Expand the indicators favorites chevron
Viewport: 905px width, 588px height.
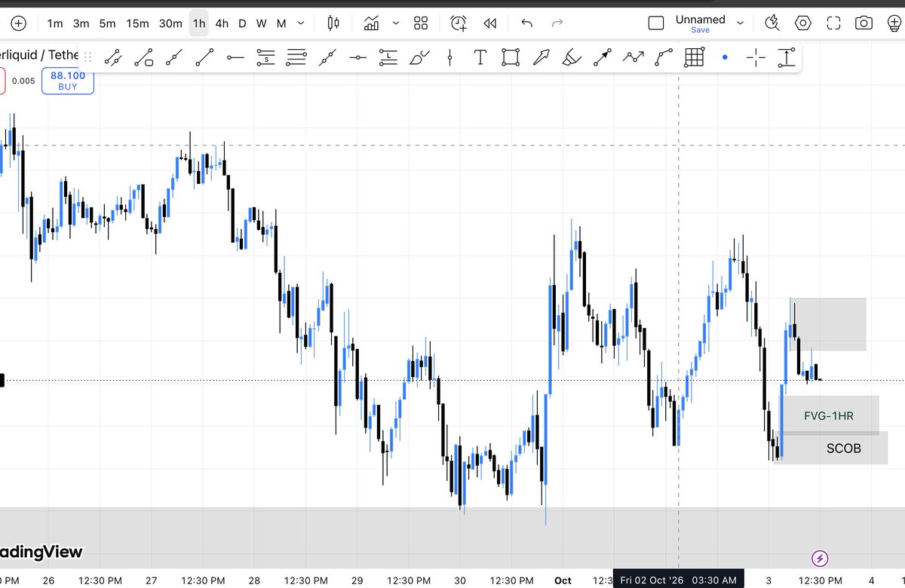[x=395, y=23]
